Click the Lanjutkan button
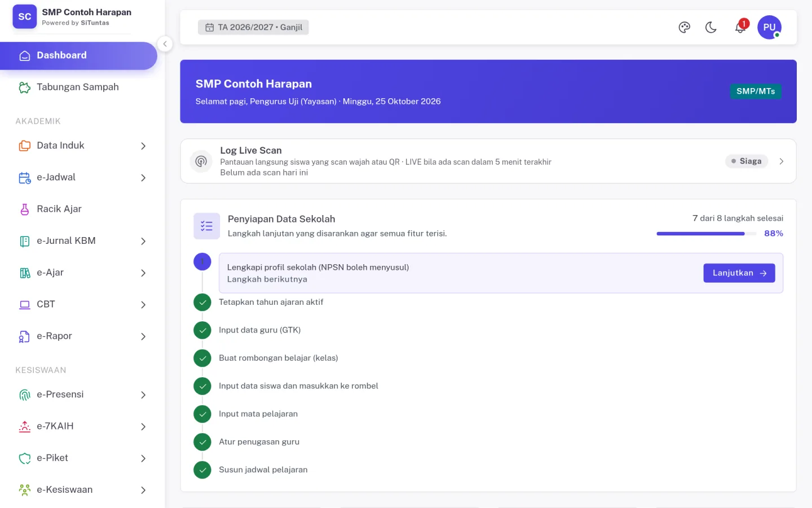The width and height of the screenshot is (812, 508). [x=739, y=273]
